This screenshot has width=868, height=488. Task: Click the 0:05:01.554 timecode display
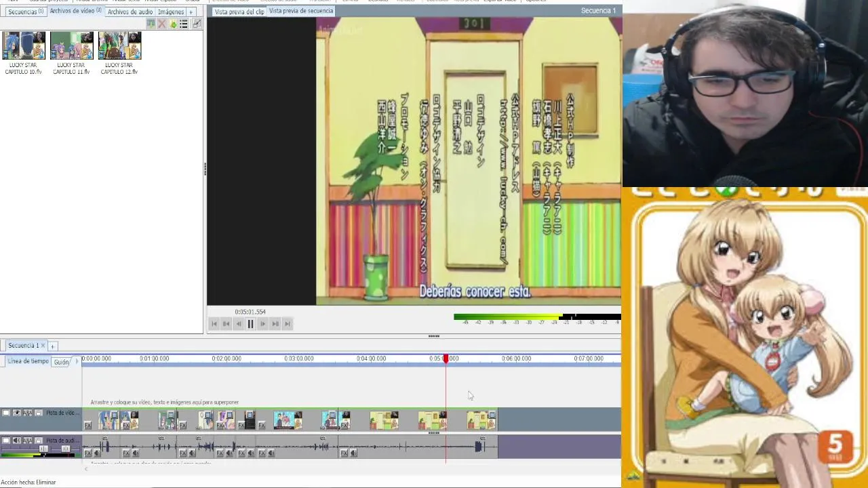point(250,312)
